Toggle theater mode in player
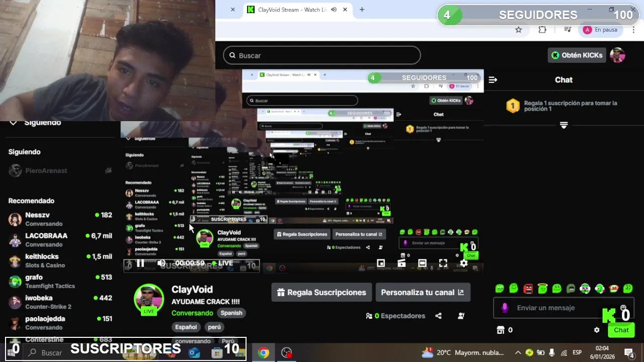Screen dimensions: 644x362 click(x=422, y=263)
